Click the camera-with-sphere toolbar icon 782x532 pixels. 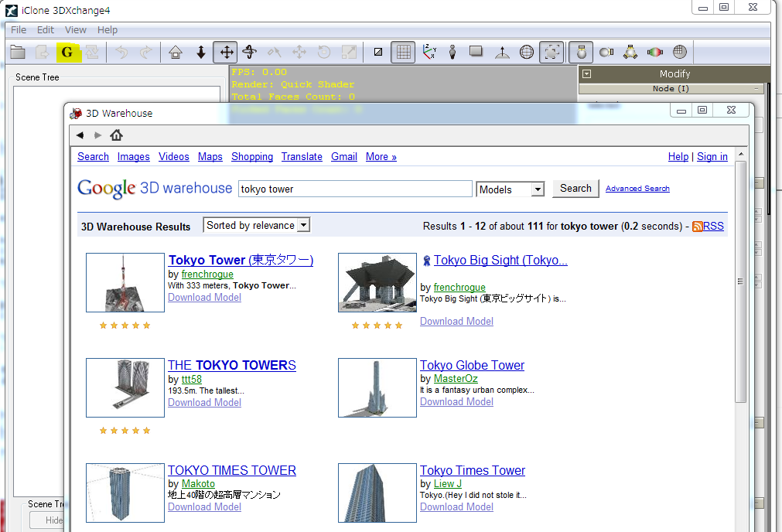click(x=606, y=52)
